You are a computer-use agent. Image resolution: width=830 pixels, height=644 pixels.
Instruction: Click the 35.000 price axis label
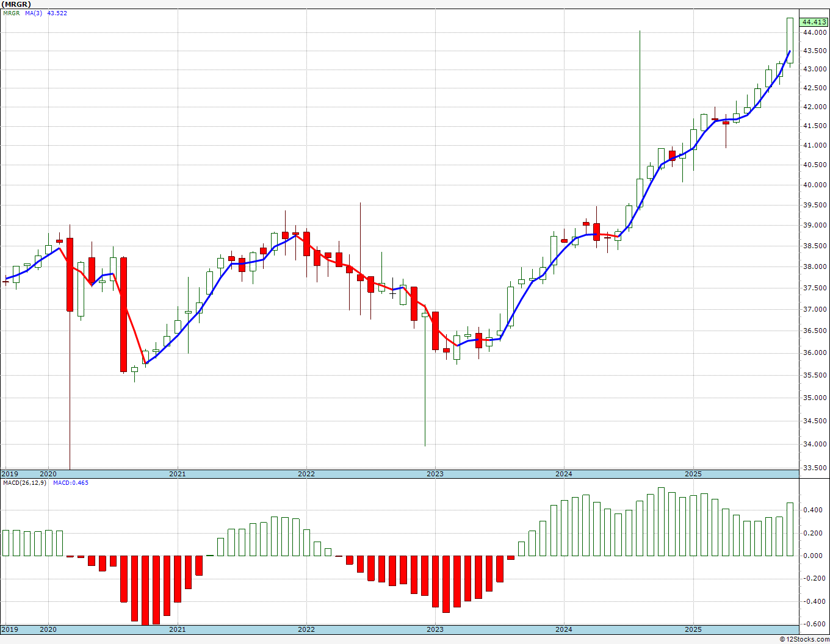[815, 398]
